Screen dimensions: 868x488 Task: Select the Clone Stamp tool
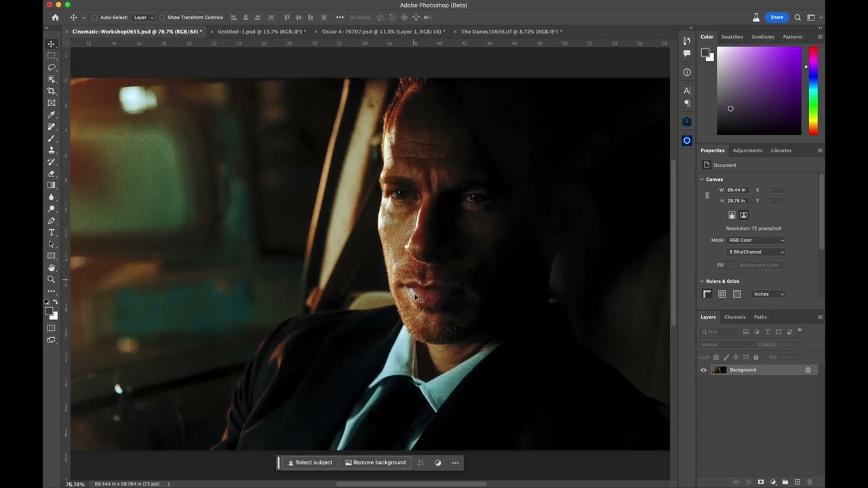pos(51,150)
